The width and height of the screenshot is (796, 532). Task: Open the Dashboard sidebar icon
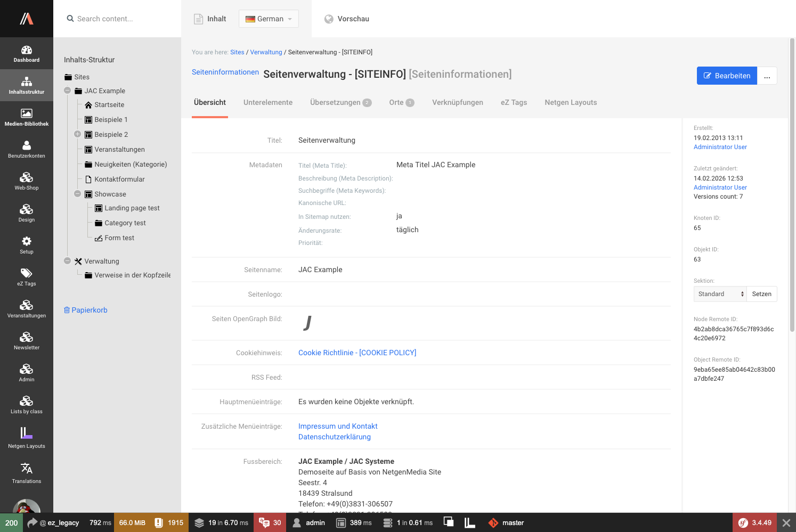pyautogui.click(x=27, y=53)
